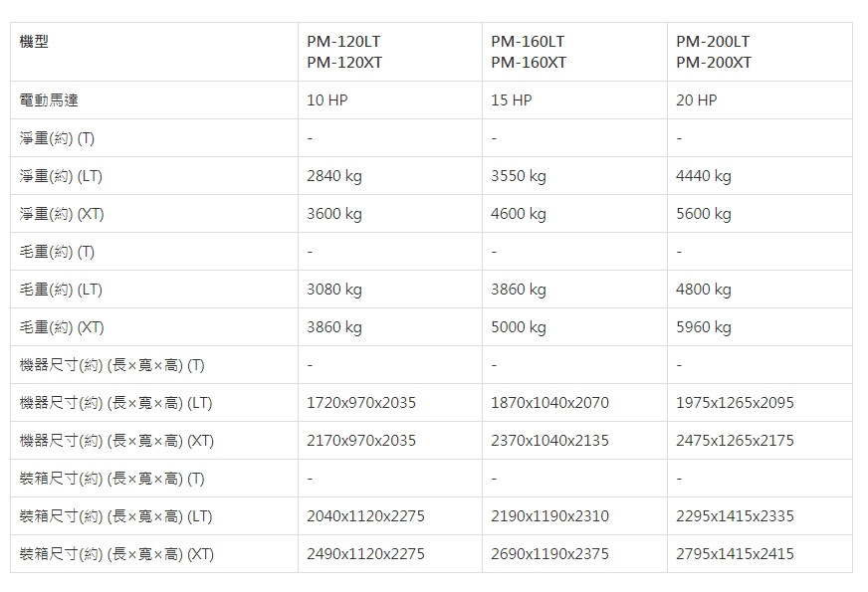Click the 機器尺寸(約) (長×寬×高) (T) label
This screenshot has width=868, height=592.
pos(112,365)
